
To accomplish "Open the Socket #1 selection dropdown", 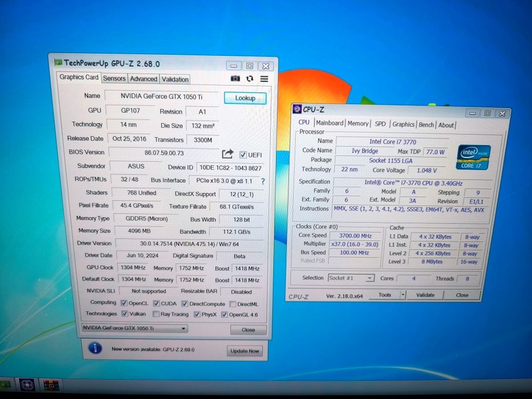I will (351, 278).
